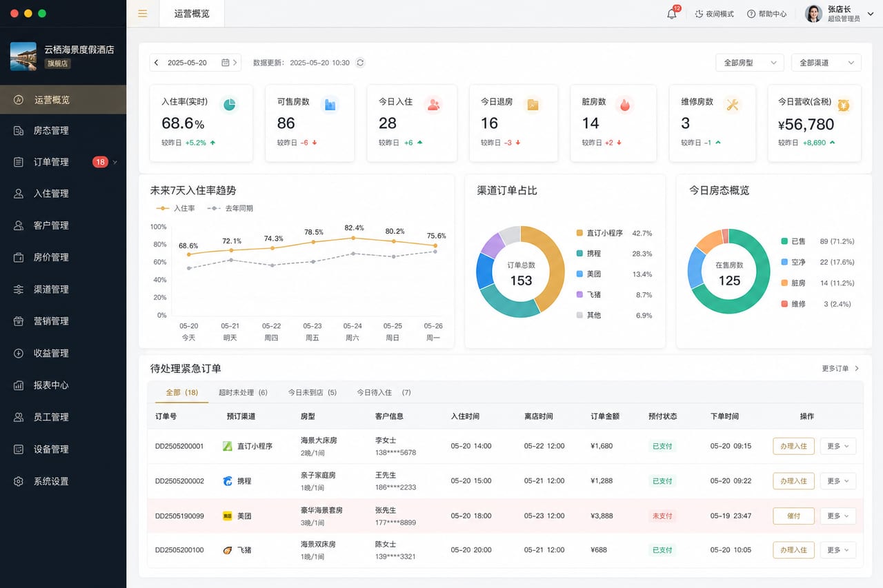Click the hotel thumbnail image
Screen dimensions: 883x588
(23, 56)
